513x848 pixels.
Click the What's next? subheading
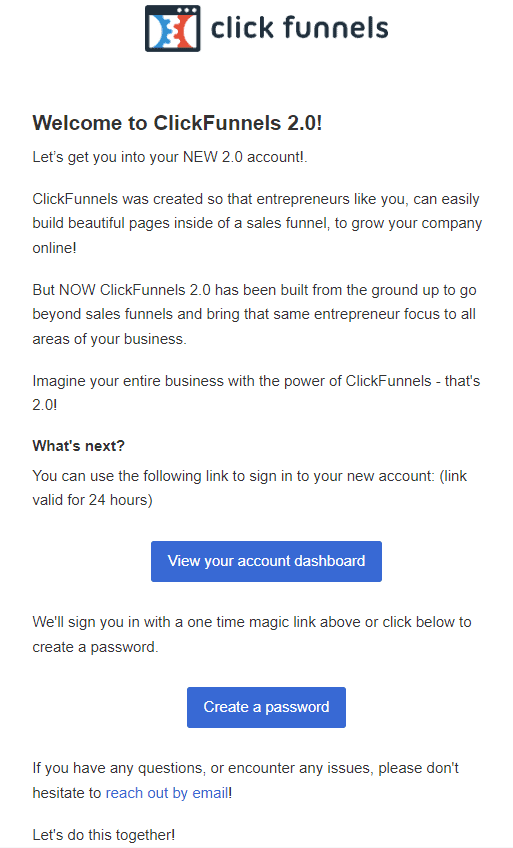tap(78, 446)
